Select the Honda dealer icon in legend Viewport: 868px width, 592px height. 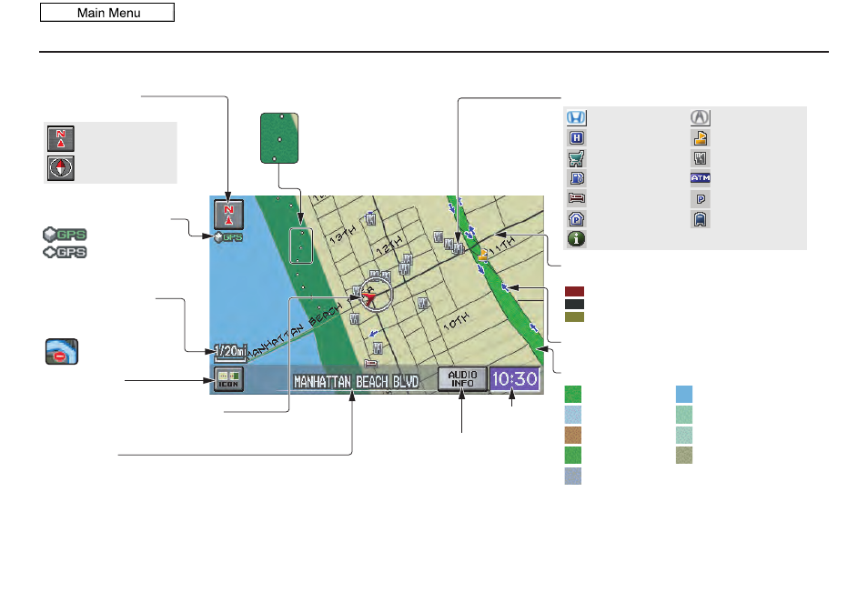[x=576, y=117]
